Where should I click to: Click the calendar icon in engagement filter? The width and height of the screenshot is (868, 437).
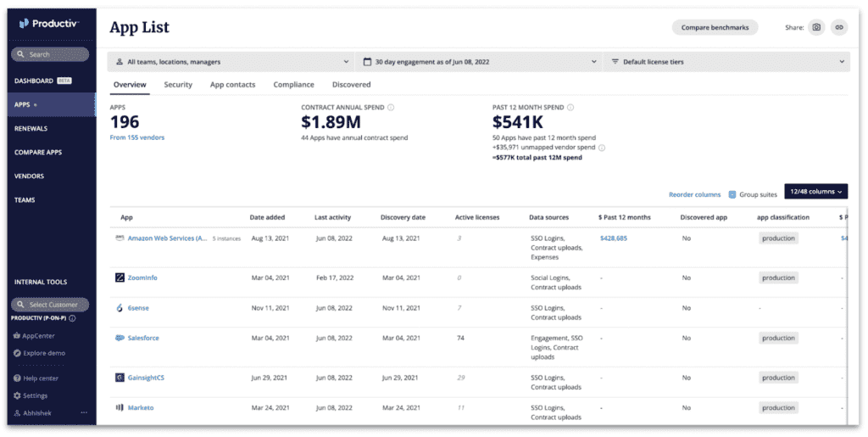(x=367, y=62)
